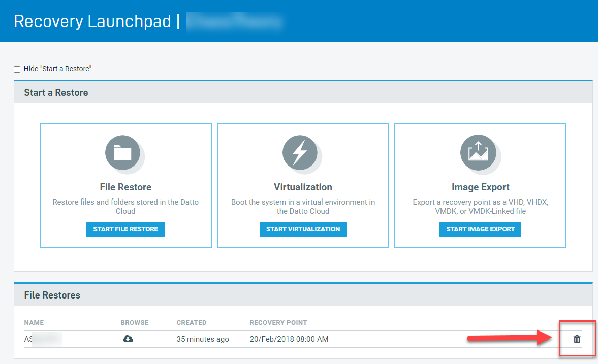Click the folder graphic above File Restore
598x364 pixels.
coord(125,153)
